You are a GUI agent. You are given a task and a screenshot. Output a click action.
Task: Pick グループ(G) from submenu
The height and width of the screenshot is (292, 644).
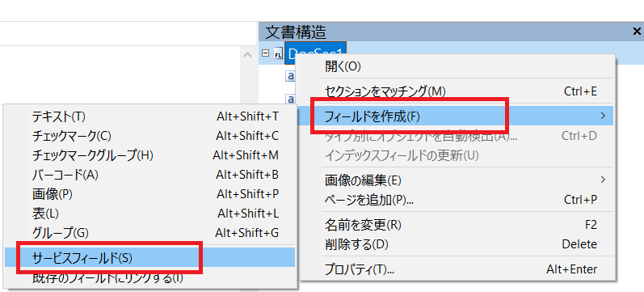pos(150,233)
